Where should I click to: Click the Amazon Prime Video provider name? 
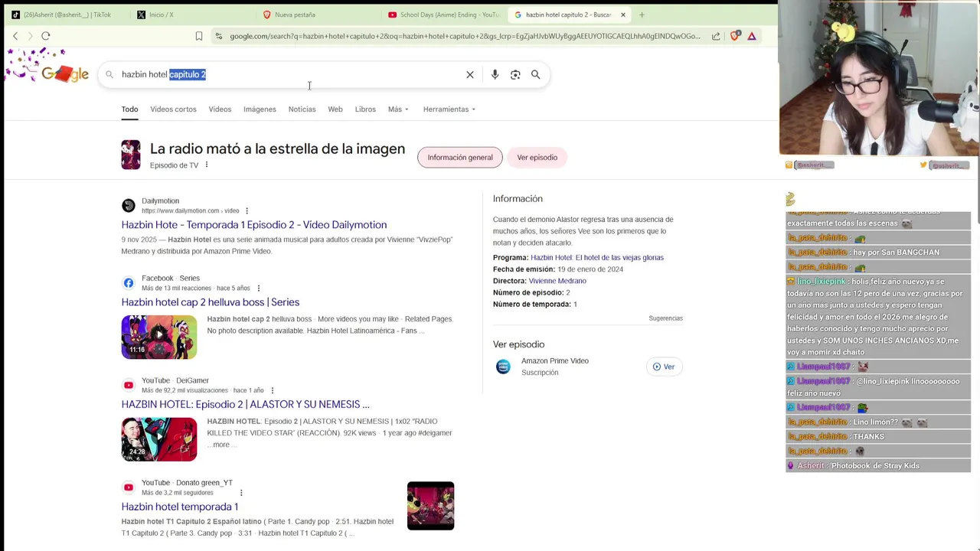[x=555, y=361]
